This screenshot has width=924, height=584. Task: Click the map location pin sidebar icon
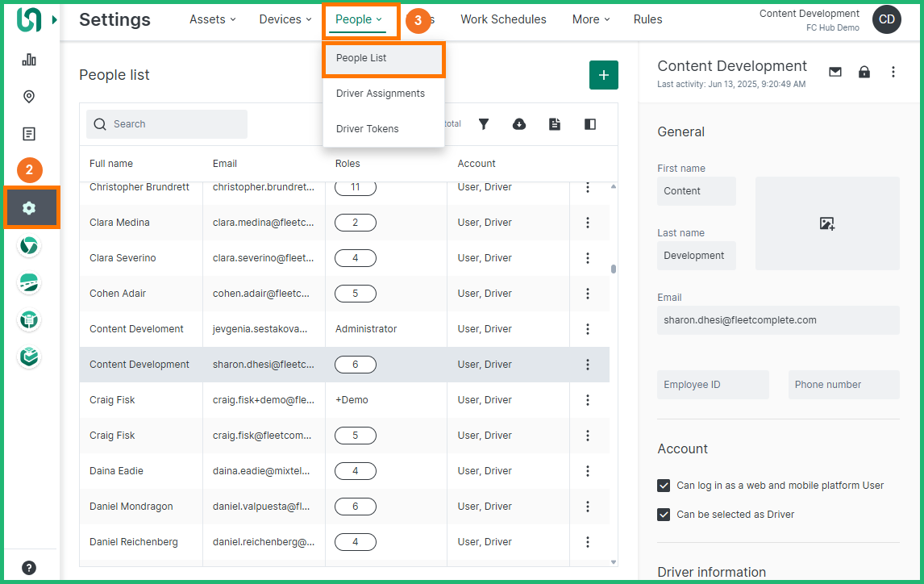(29, 97)
